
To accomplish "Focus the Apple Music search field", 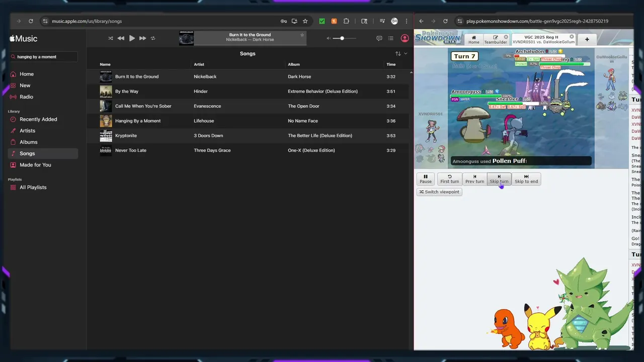I will point(44,57).
